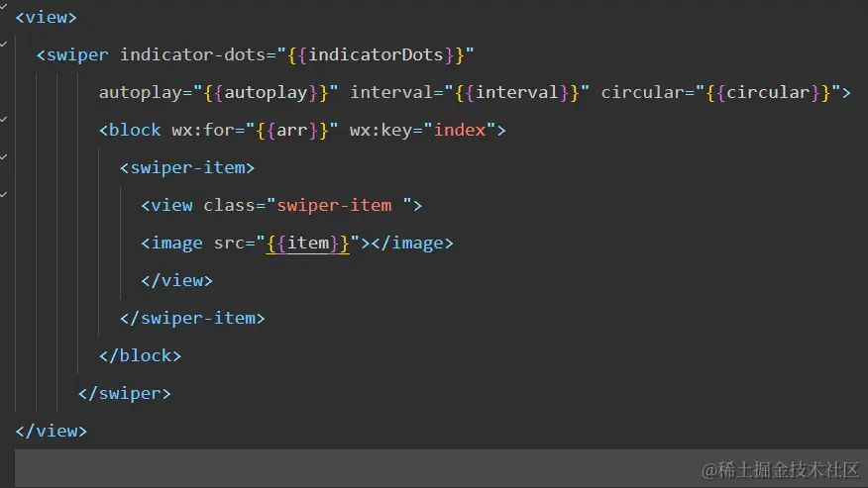The height and width of the screenshot is (488, 868).
Task: Select the {{interval}} binding value
Action: coord(517,92)
